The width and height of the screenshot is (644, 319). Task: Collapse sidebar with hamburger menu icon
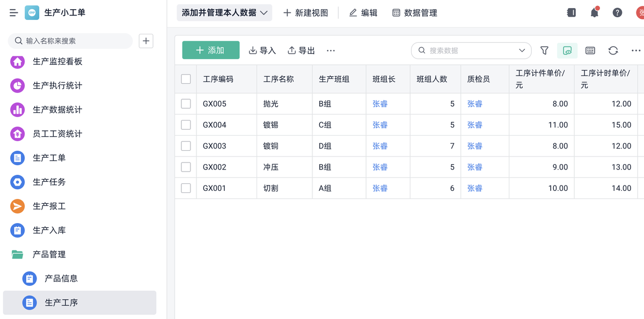pos(14,13)
